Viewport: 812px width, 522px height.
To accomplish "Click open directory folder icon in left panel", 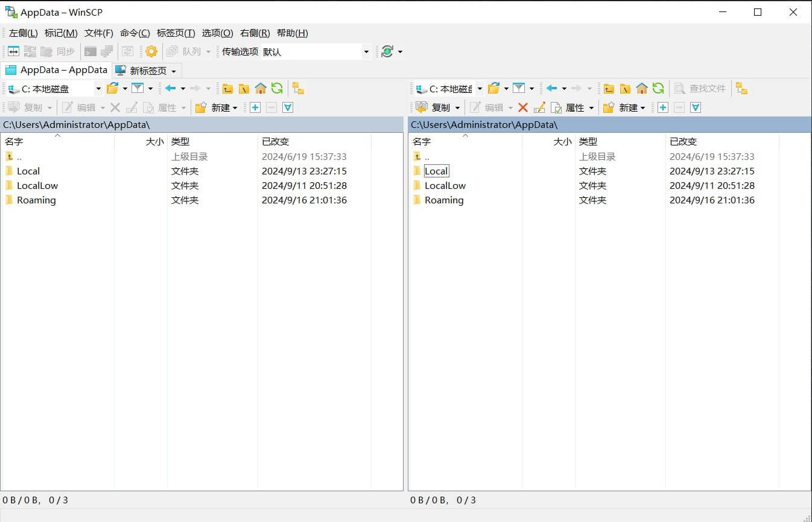I will pos(112,89).
